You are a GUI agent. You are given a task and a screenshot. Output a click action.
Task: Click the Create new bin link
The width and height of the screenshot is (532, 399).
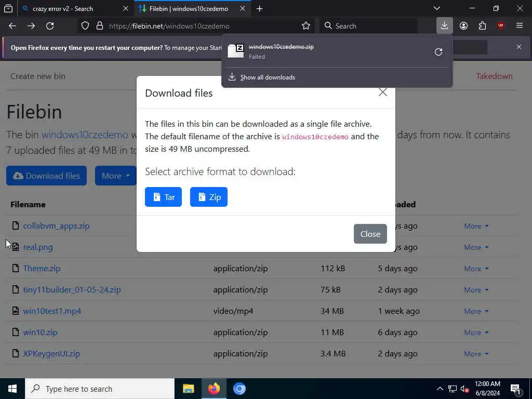pos(37,76)
